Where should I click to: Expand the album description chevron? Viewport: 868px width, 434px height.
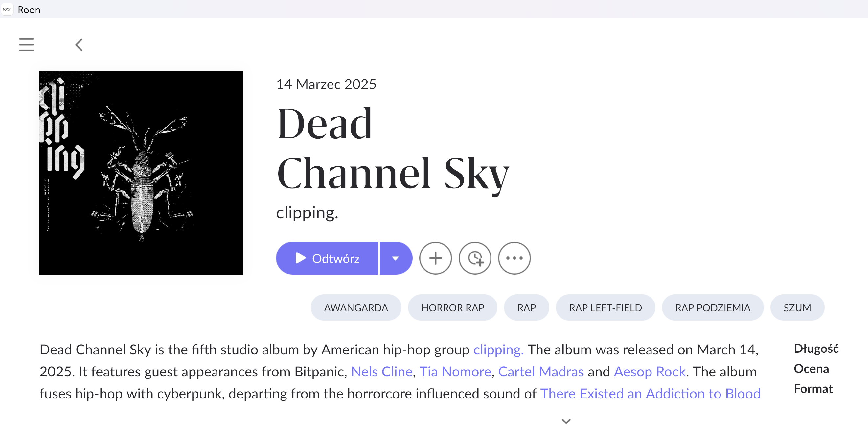point(566,421)
